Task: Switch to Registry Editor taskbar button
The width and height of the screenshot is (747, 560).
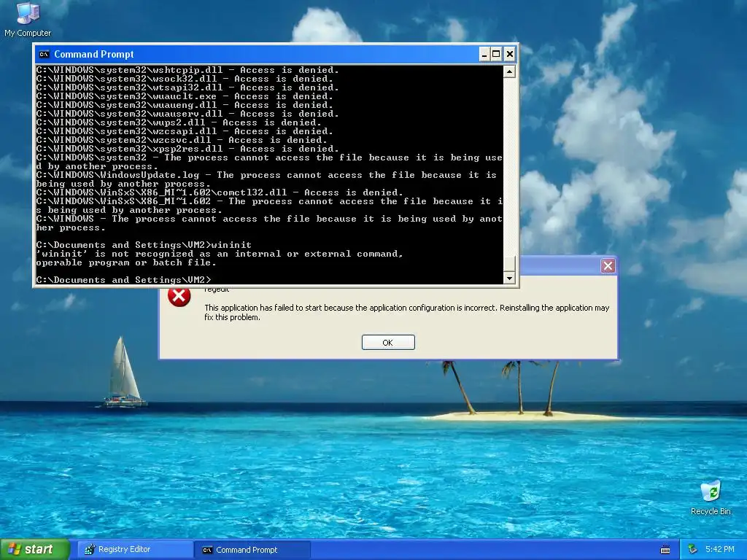Action: coord(135,550)
